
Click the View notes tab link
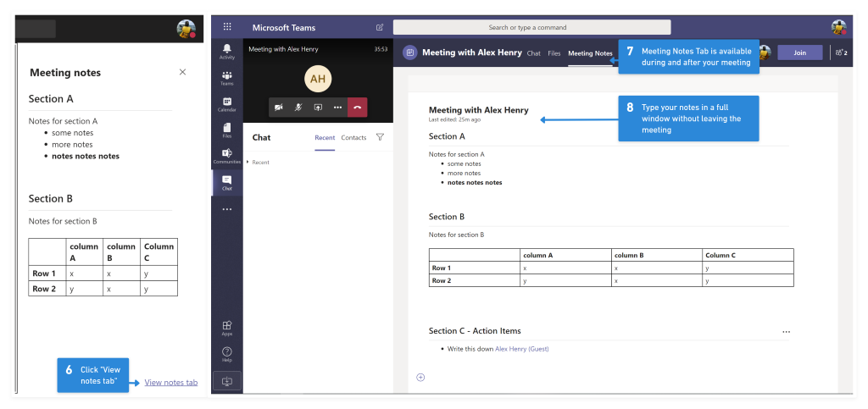tap(171, 382)
